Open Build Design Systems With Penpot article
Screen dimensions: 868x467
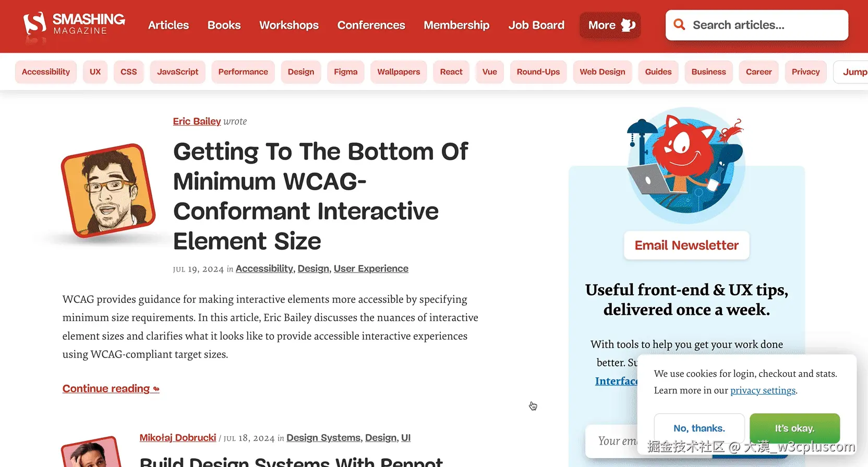(291, 461)
